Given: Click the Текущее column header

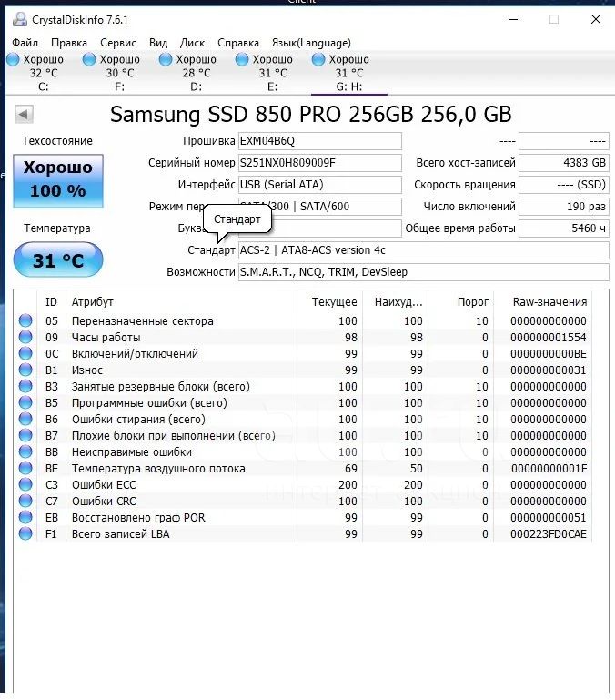Looking at the screenshot, I should click(330, 302).
